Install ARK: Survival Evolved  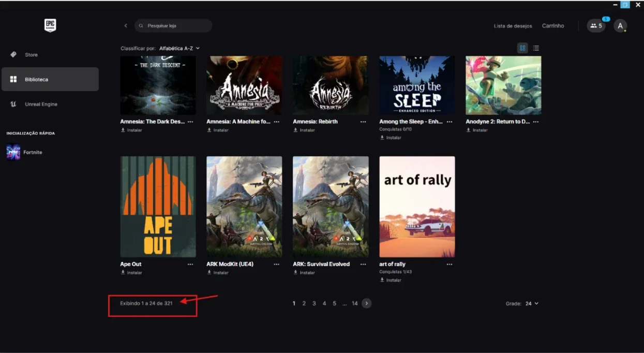coord(304,272)
